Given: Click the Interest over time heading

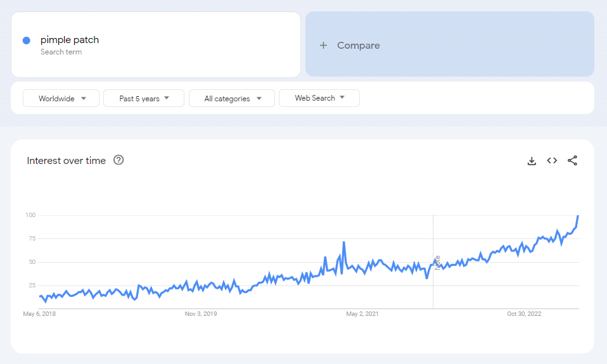Looking at the screenshot, I should 66,161.
